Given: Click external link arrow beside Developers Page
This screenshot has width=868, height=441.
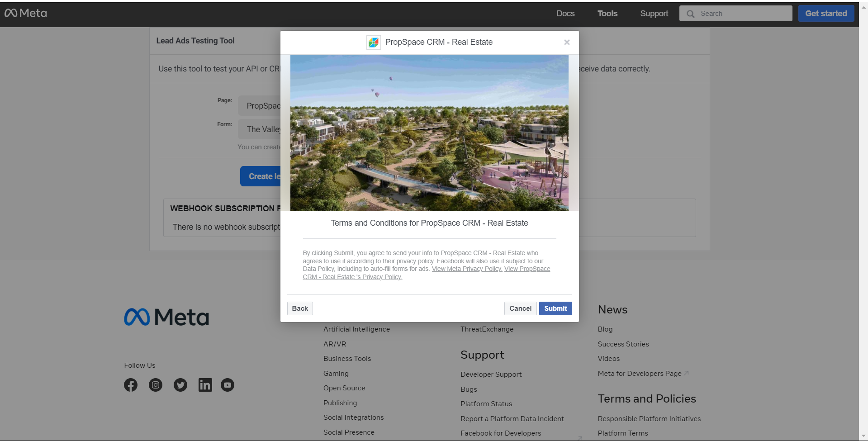Looking at the screenshot, I should point(686,373).
